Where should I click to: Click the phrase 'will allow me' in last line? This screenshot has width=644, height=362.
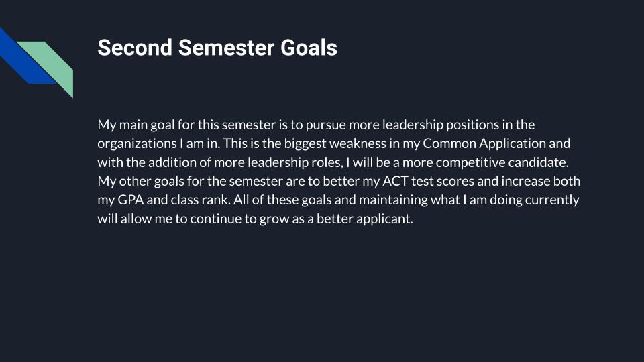click(135, 219)
